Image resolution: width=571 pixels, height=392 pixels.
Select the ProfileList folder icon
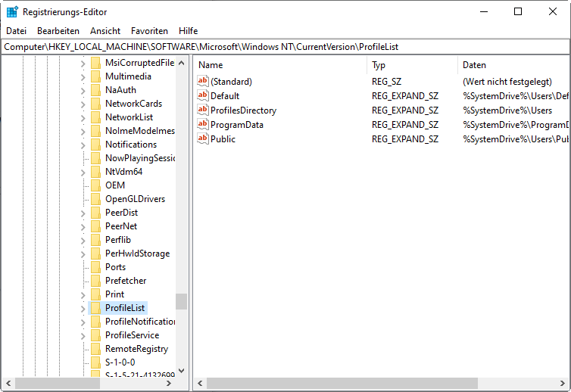[x=95, y=308]
